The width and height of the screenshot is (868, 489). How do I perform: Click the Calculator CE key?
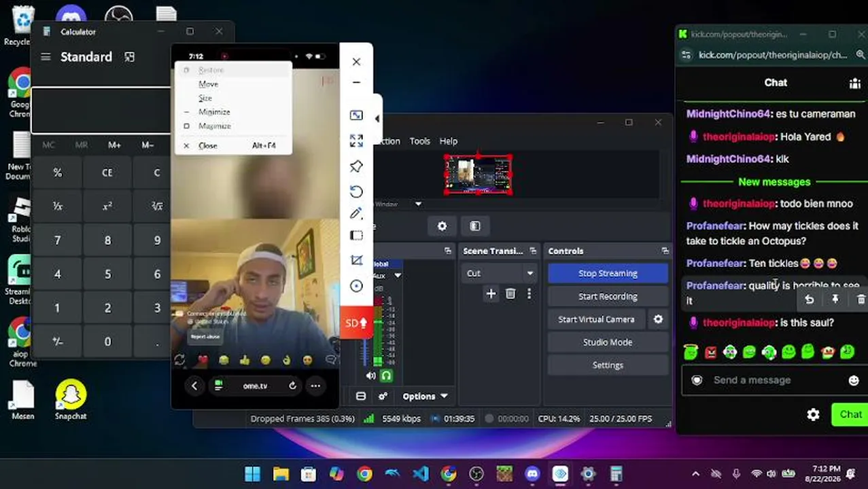[107, 173]
